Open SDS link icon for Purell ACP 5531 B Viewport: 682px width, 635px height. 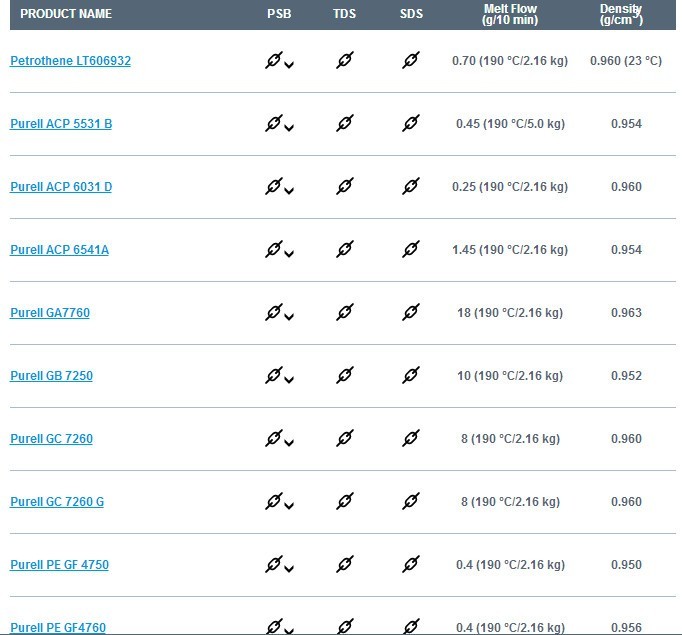point(411,123)
